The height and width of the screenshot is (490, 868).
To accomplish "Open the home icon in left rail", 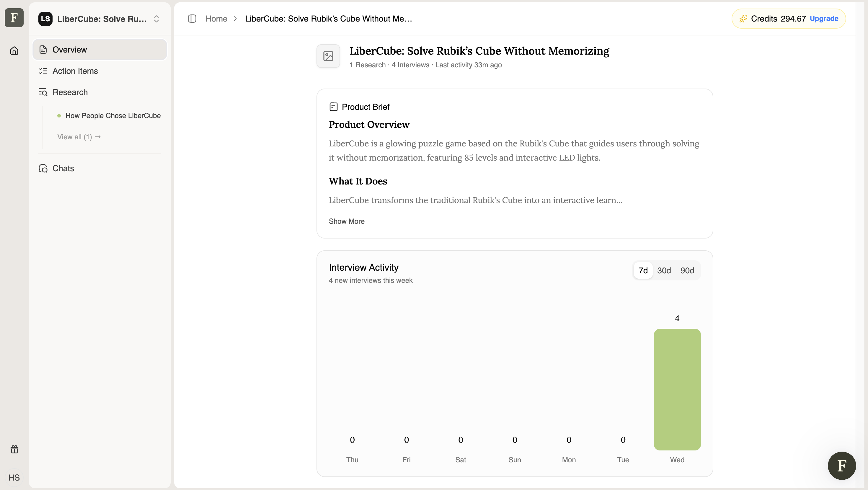I will point(14,50).
